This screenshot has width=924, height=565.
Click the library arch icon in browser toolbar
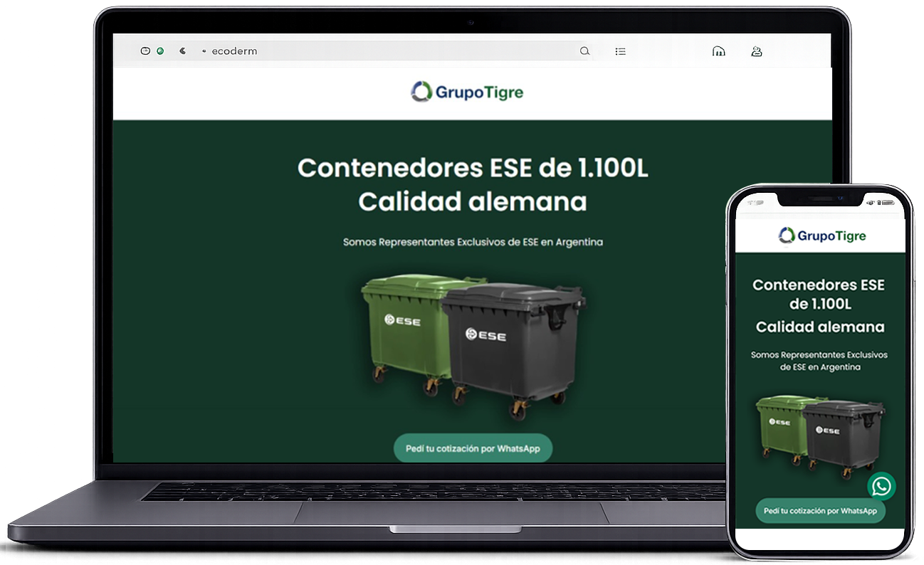[719, 51]
